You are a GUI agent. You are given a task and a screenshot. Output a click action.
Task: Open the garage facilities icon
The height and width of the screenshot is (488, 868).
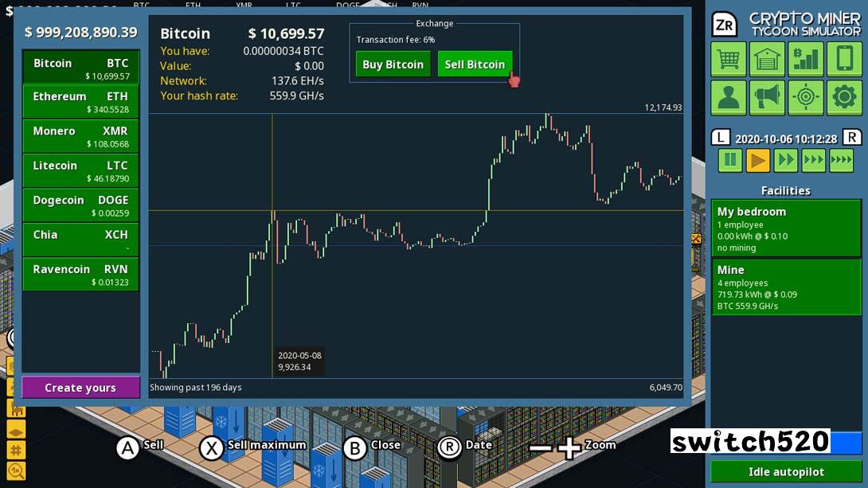click(767, 59)
